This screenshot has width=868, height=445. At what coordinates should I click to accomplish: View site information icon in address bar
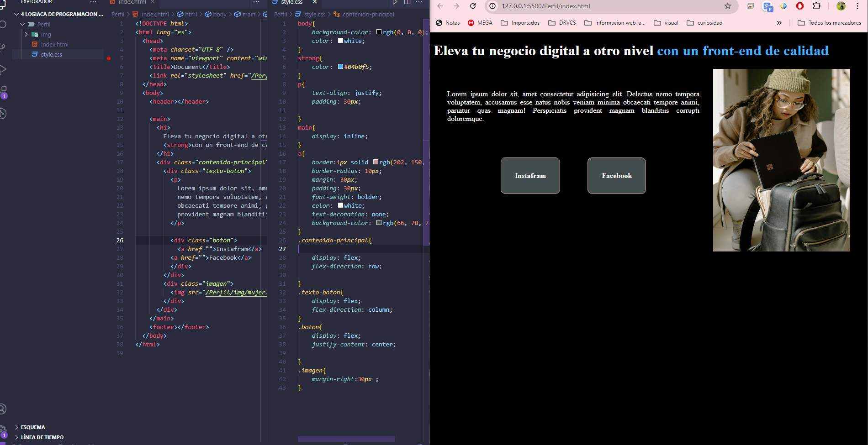pyautogui.click(x=492, y=6)
